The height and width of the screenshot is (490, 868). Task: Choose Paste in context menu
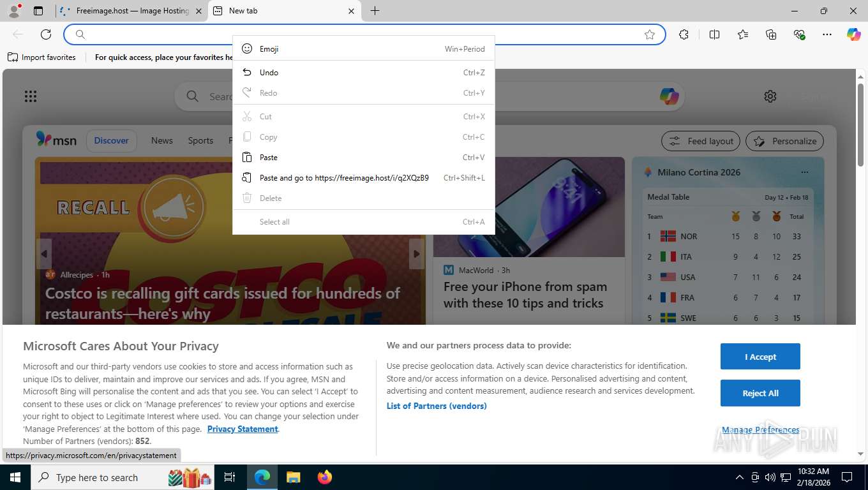364,157
